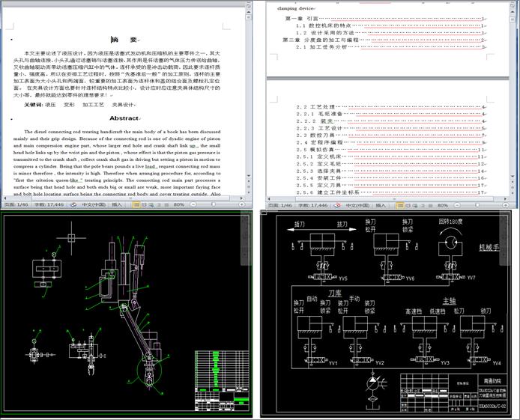Open zoom dialog via 80% in abstract window

pos(179,204)
